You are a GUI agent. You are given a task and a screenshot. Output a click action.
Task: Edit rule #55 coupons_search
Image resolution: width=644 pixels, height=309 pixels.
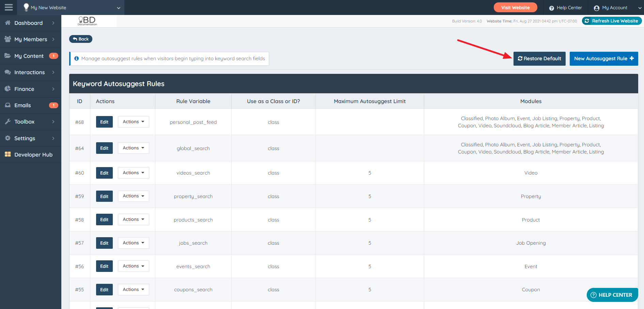(x=104, y=290)
